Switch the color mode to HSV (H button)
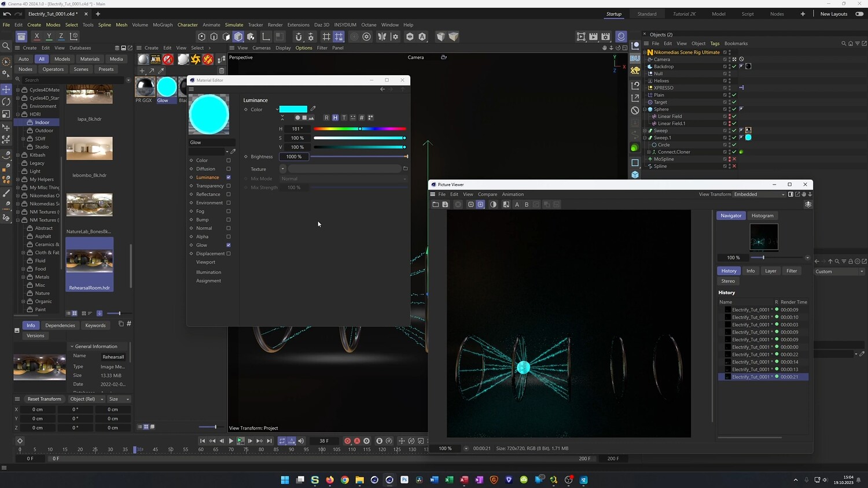Viewport: 868px width, 488px height. [x=335, y=117]
